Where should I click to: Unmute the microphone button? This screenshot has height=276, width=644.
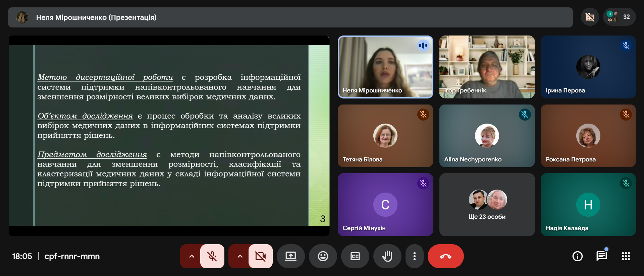tap(212, 256)
